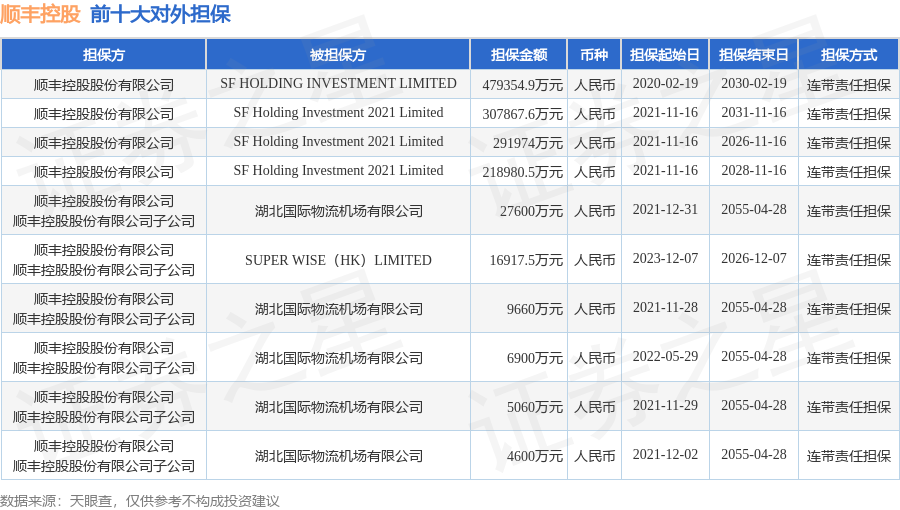Click end date 2026-11-16
Image resolution: width=900 pixels, height=510 pixels.
(x=754, y=142)
